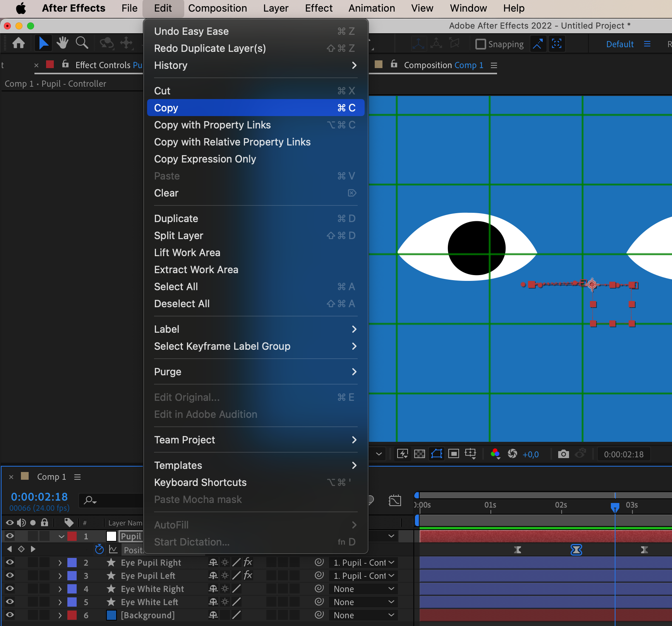Expand the Eye White Left layer
672x626 pixels.
click(60, 602)
